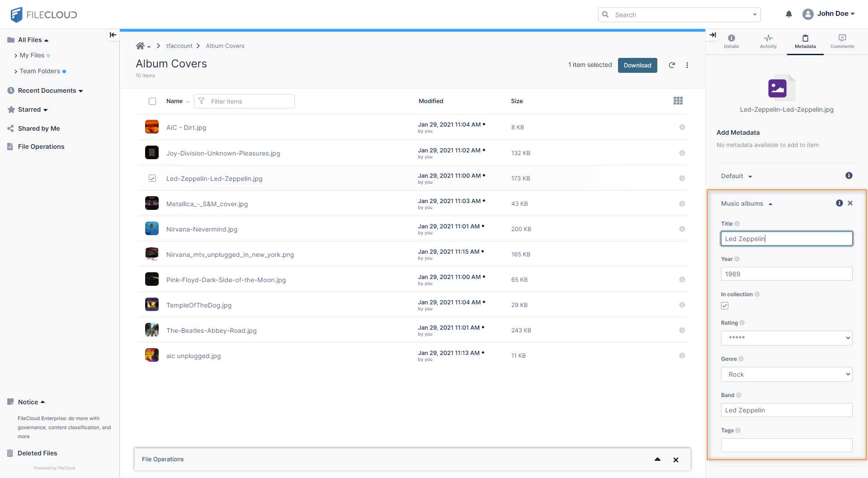Open the John Doe user menu
Screen dimensions: 868x478
[829, 14]
